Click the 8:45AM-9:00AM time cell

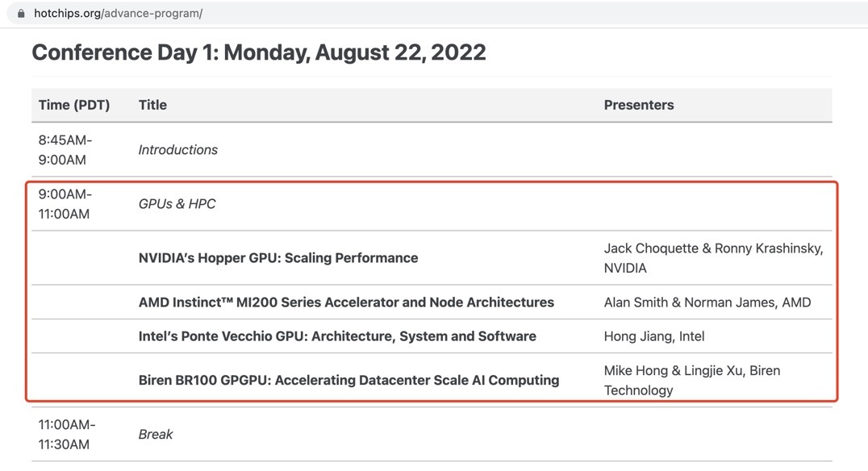(x=65, y=149)
